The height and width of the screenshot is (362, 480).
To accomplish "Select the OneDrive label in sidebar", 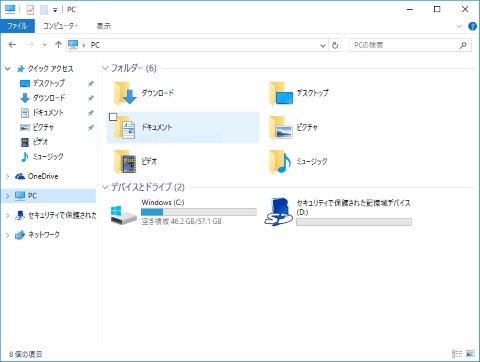I will pos(43,176).
